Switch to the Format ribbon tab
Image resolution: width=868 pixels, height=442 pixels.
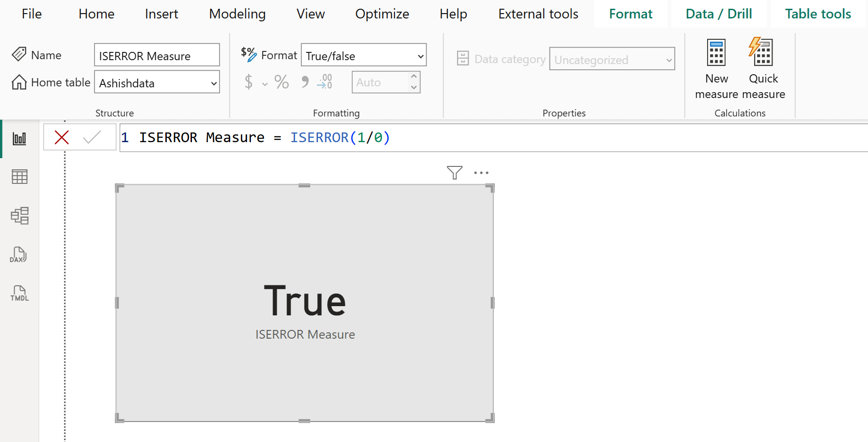click(631, 14)
